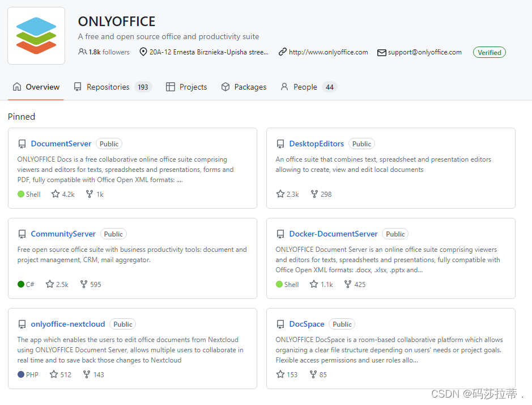
Task: Open the Projects tab
Action: coord(186,87)
